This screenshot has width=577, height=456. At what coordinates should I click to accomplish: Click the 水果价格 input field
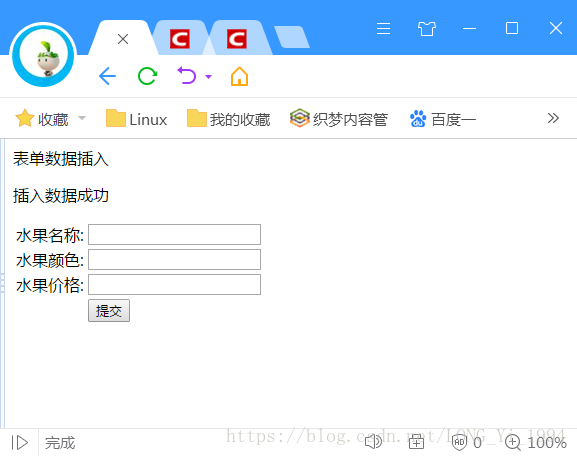click(174, 284)
